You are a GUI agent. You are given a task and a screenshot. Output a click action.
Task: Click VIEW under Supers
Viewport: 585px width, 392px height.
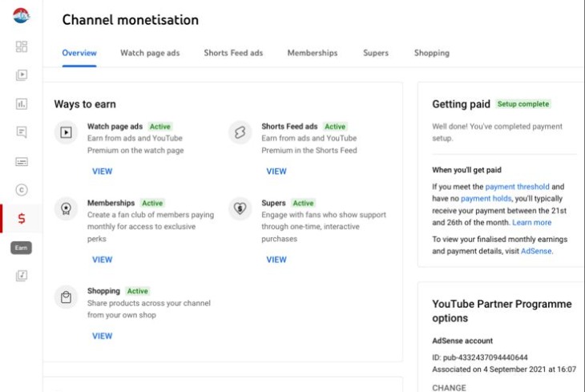tap(276, 260)
